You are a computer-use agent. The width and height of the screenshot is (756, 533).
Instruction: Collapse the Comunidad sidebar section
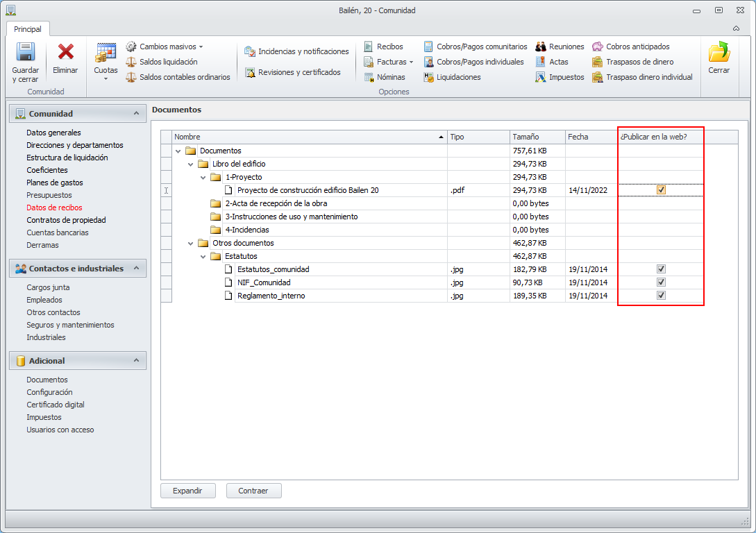(x=137, y=113)
